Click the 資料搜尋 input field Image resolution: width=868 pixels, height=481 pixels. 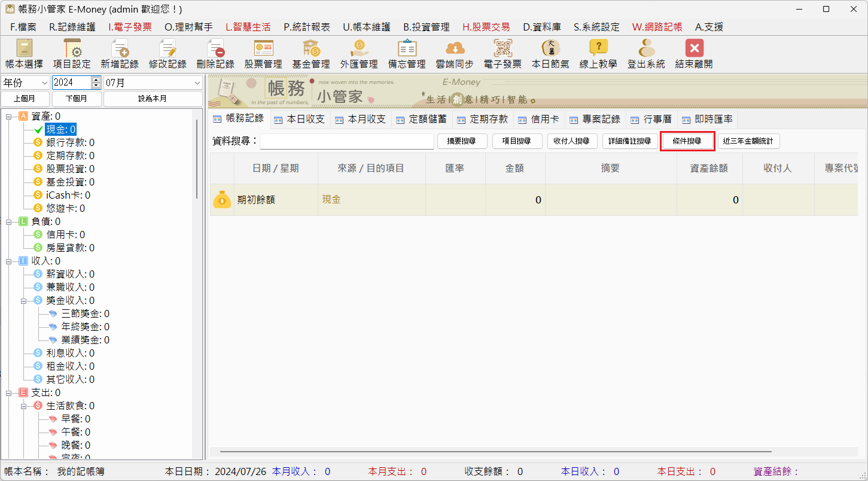click(x=347, y=141)
